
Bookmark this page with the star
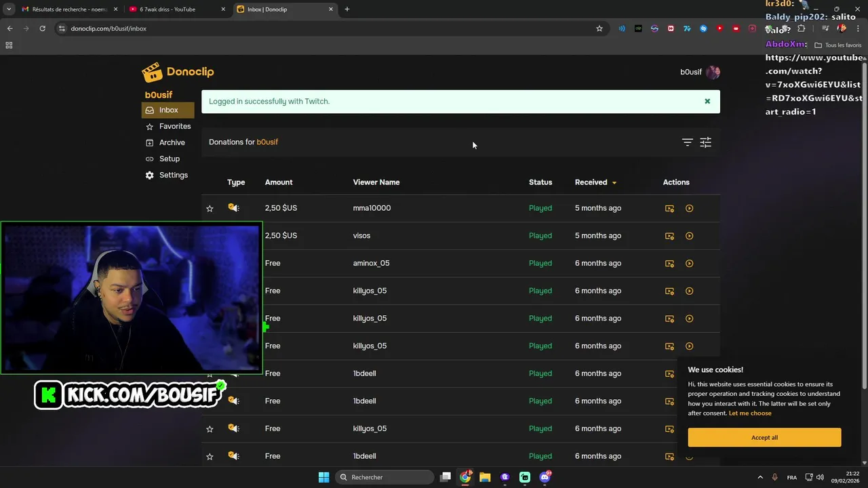tap(599, 28)
